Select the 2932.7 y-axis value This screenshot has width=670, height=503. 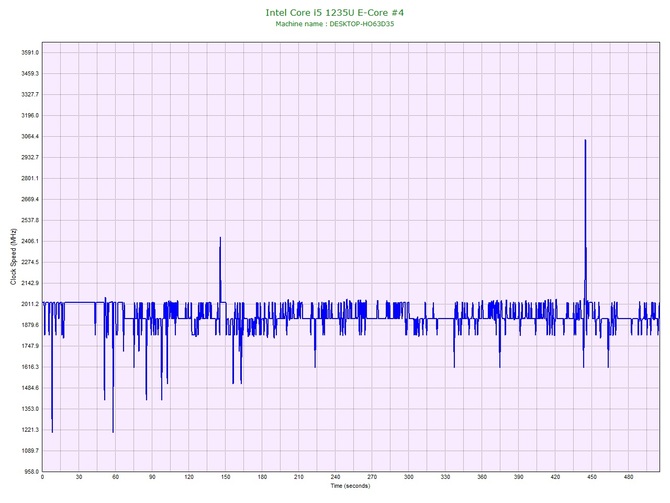(30, 157)
